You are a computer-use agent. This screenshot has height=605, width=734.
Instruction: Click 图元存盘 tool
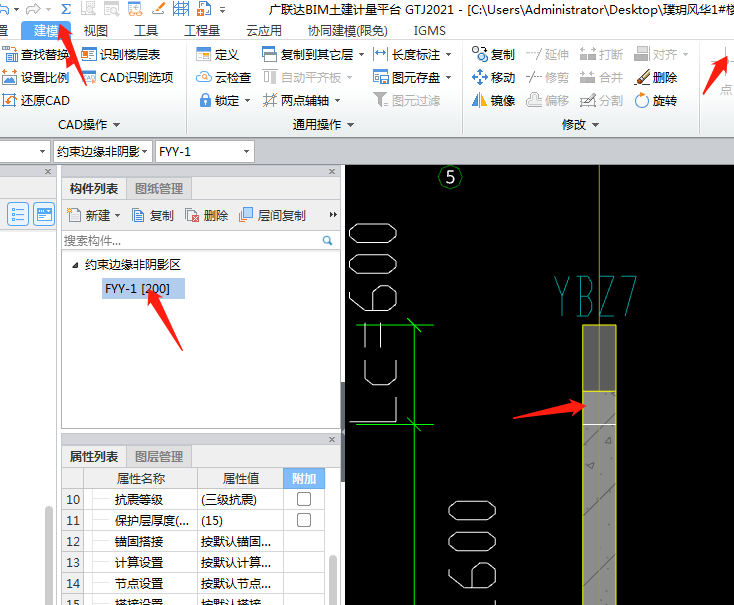pyautogui.click(x=407, y=78)
